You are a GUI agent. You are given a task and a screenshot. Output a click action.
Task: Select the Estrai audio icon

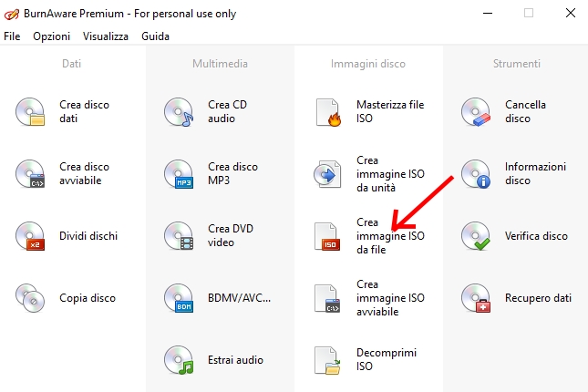[179, 360]
